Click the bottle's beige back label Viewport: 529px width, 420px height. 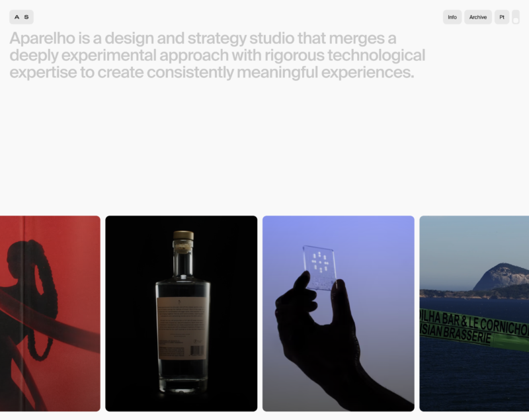(x=182, y=327)
